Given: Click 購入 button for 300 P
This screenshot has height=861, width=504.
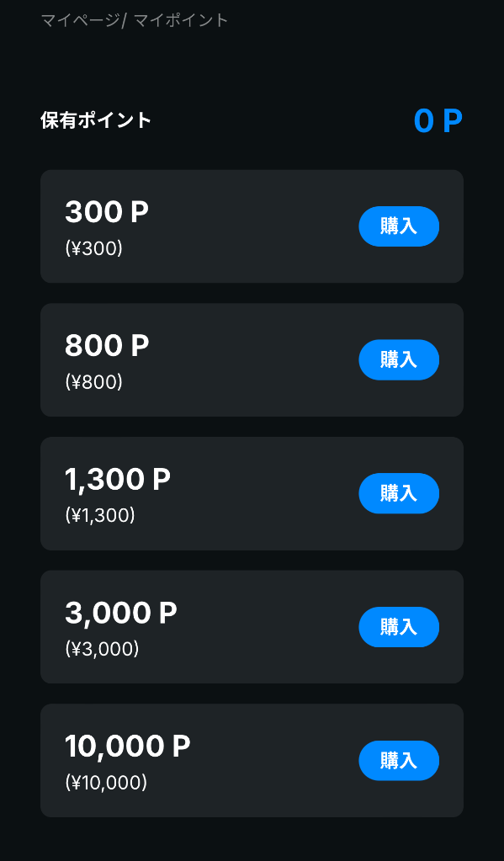Looking at the screenshot, I should (399, 226).
